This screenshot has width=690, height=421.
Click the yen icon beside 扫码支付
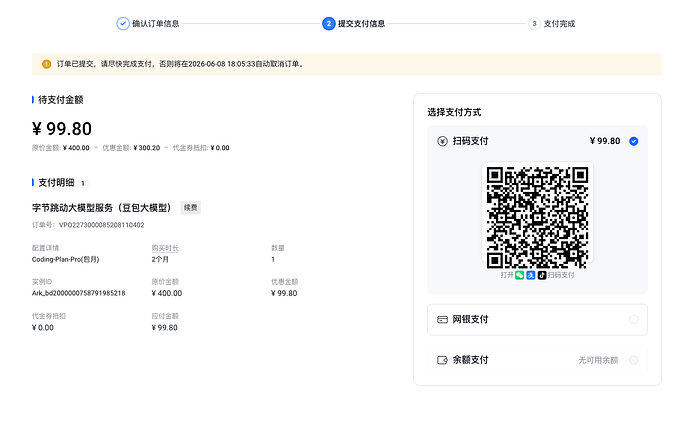point(442,141)
